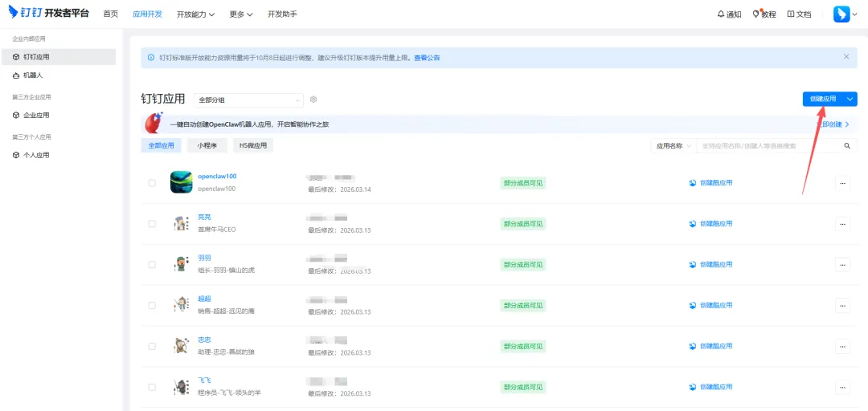
Task: Select 应用开发 in top navigation
Action: (x=148, y=14)
